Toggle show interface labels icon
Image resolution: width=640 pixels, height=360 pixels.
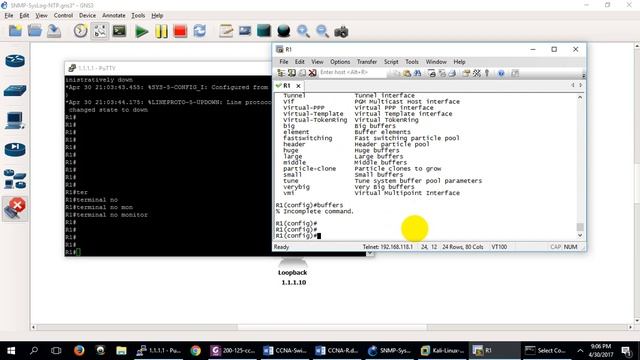pos(100,31)
